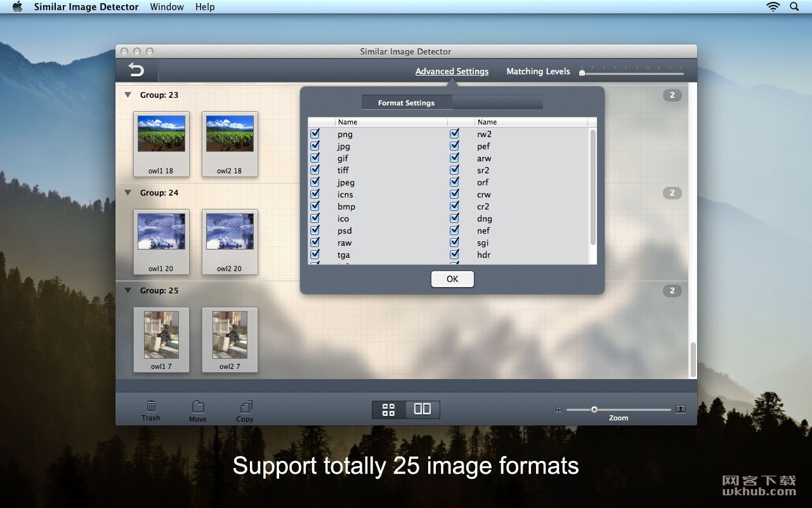Collapse Group: 23 disclosure triangle
Screen dimensions: 812x508
(x=128, y=95)
